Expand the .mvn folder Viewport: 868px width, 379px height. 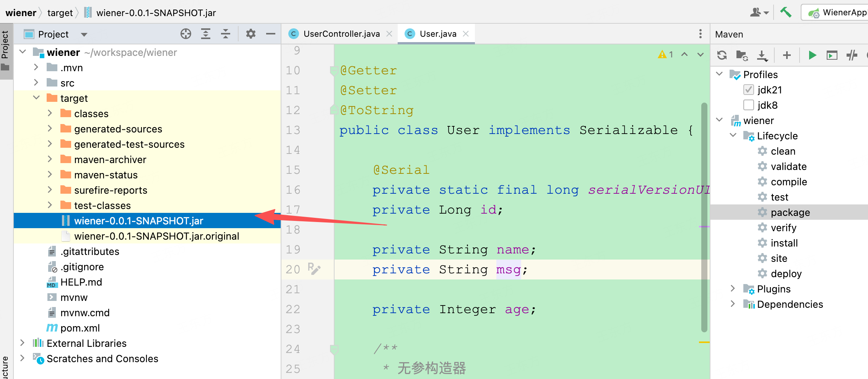pos(36,67)
